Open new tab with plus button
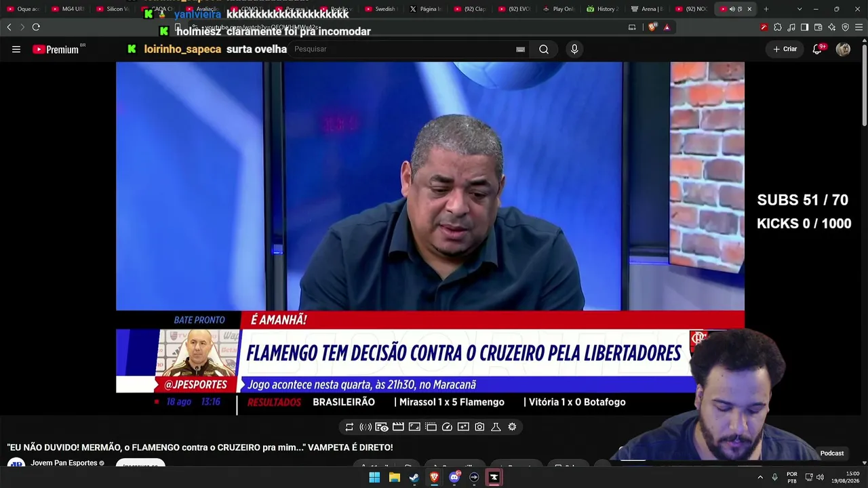Viewport: 868px width, 488px height. (x=766, y=9)
